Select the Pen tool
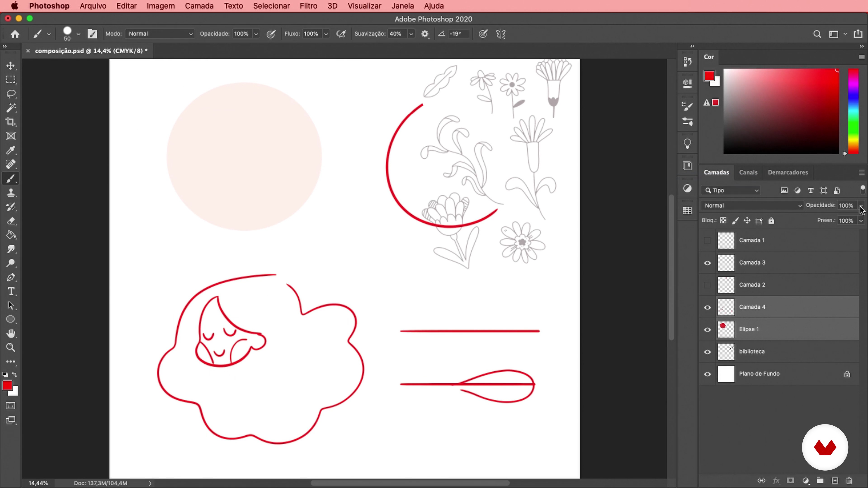Viewport: 868px width, 488px height. coord(11,277)
